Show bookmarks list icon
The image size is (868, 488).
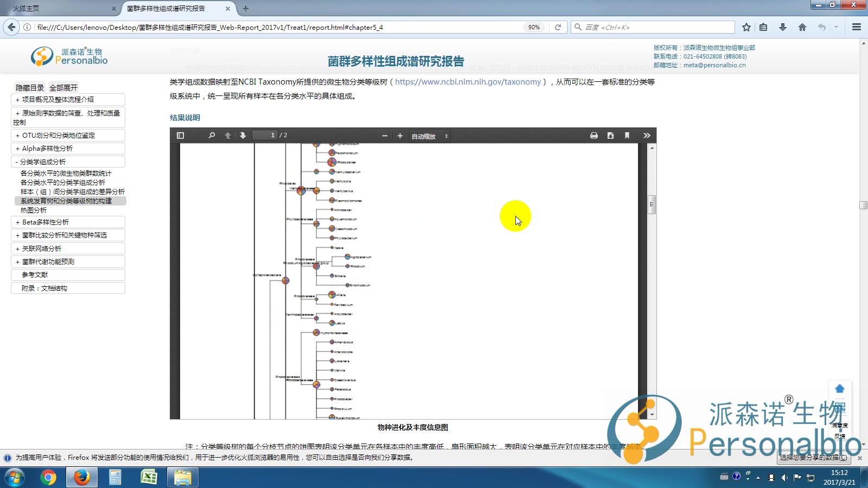[x=763, y=27]
